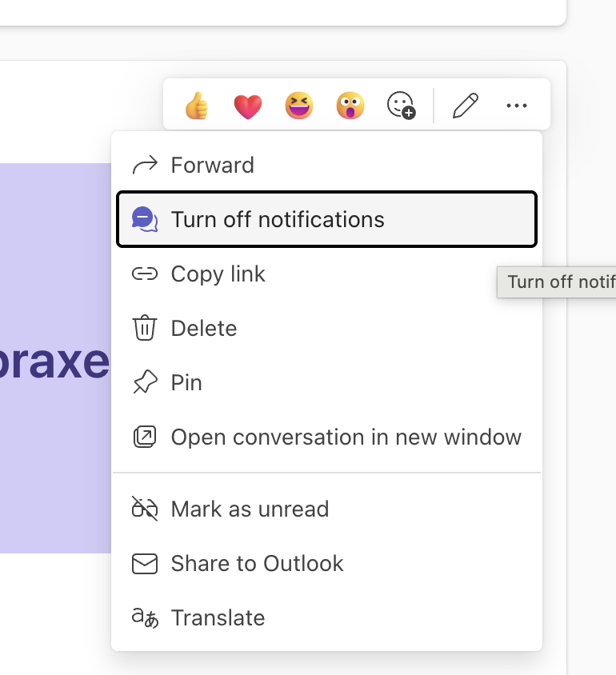React with the thumbs up emoji
Viewport: 616px width, 675px height.
[197, 106]
